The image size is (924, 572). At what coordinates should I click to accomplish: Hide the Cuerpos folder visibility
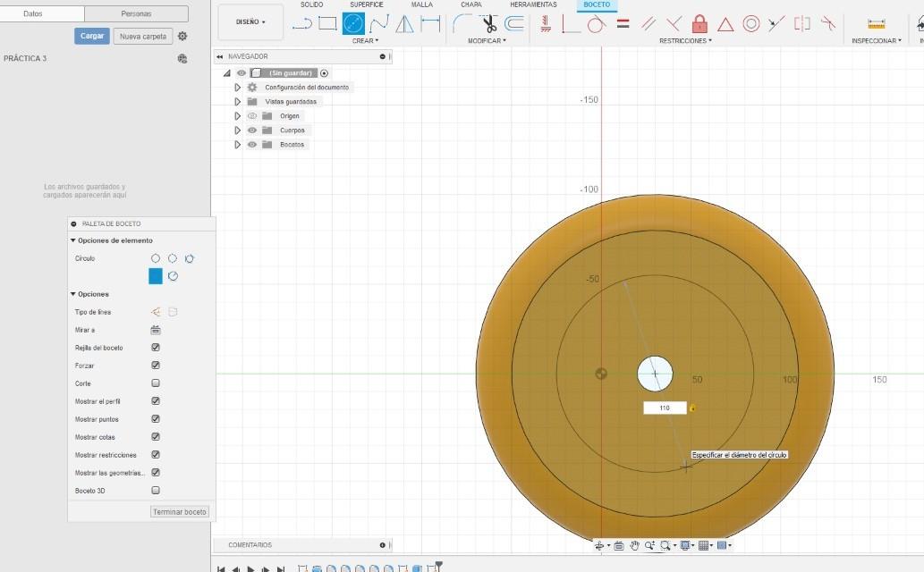(x=252, y=130)
